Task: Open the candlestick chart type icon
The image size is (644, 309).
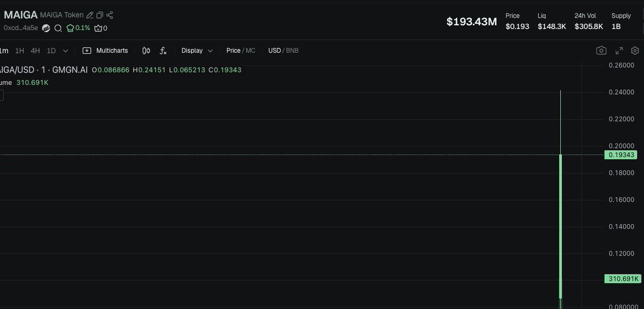Action: point(146,51)
